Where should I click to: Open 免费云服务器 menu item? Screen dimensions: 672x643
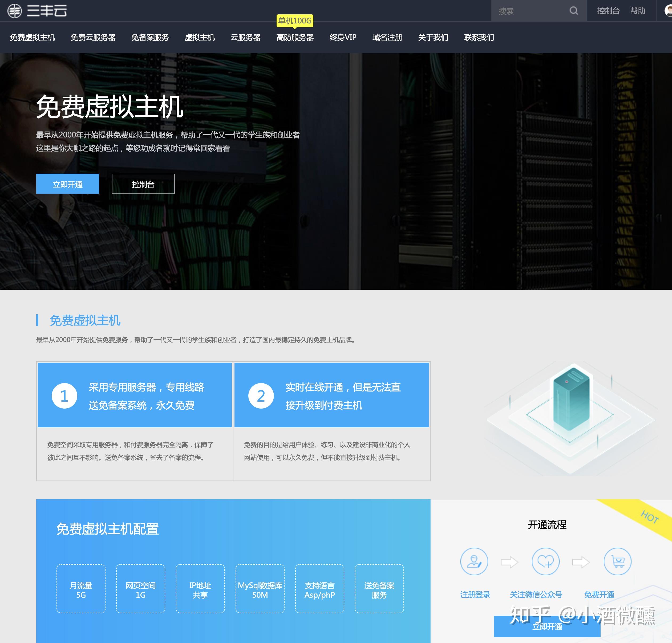tap(93, 37)
